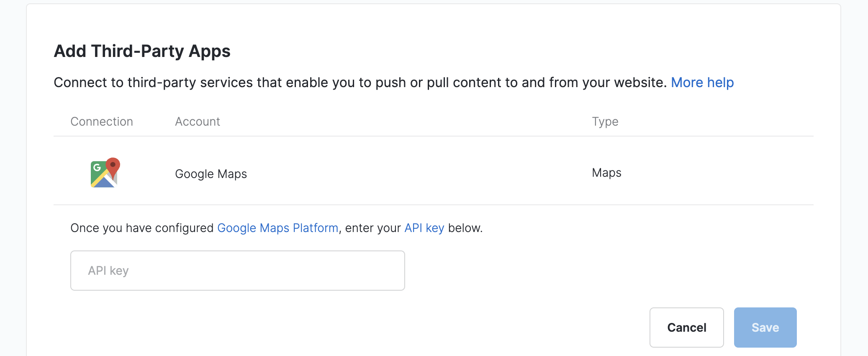Save the Google Maps connection
Image resolution: width=868 pixels, height=356 pixels.
[765, 328]
